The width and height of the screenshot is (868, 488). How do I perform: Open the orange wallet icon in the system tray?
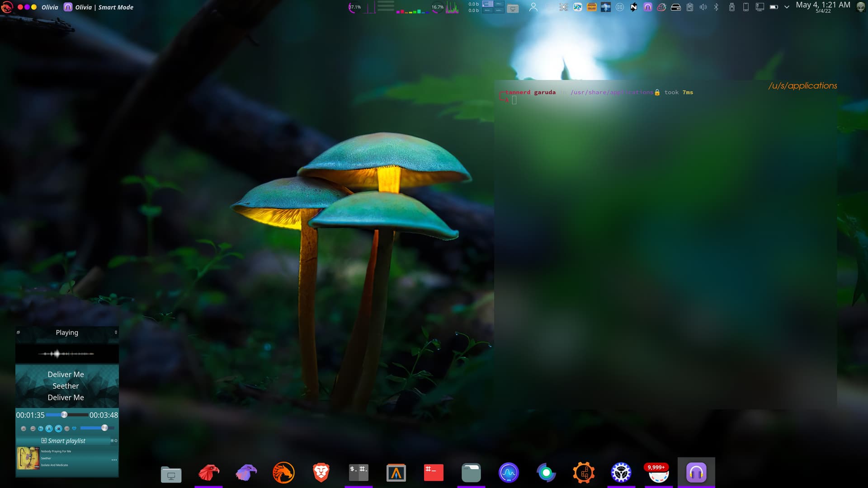coord(592,7)
